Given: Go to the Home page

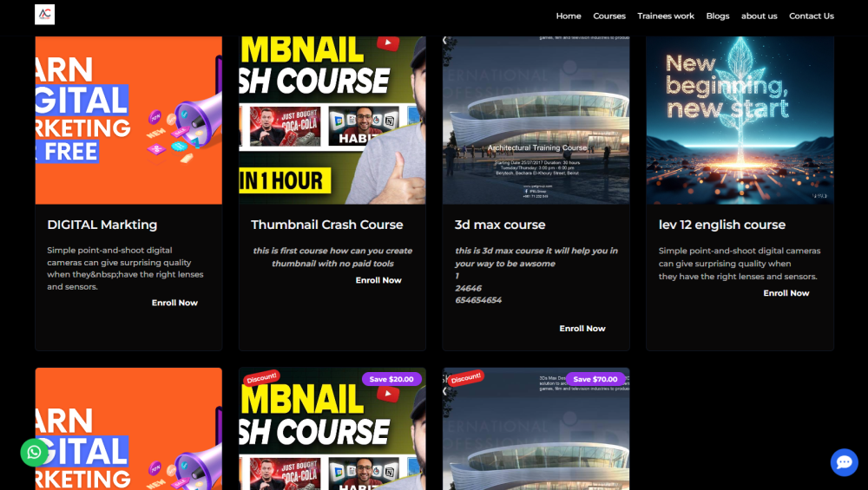Looking at the screenshot, I should (x=569, y=16).
